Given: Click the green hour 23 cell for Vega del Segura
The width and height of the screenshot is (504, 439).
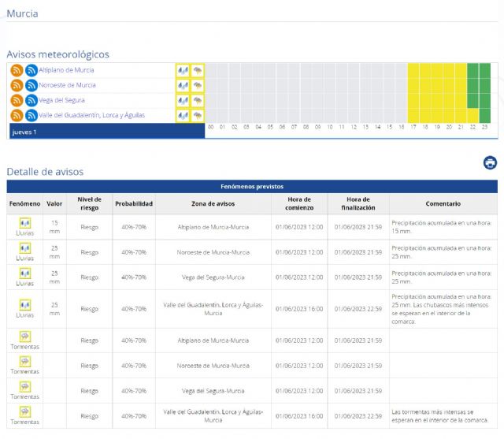Looking at the screenshot, I should [485, 100].
